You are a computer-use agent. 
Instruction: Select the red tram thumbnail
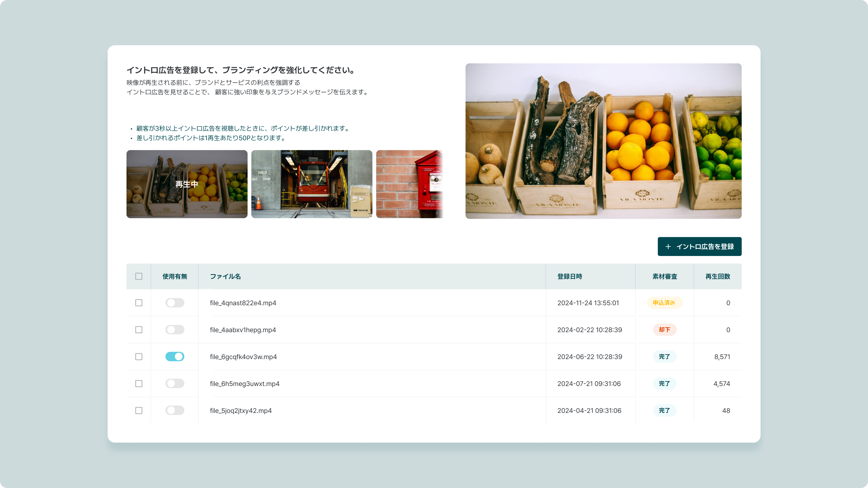pyautogui.click(x=312, y=184)
